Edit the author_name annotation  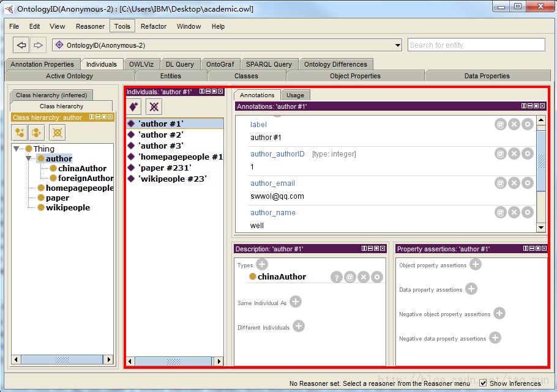coord(528,212)
